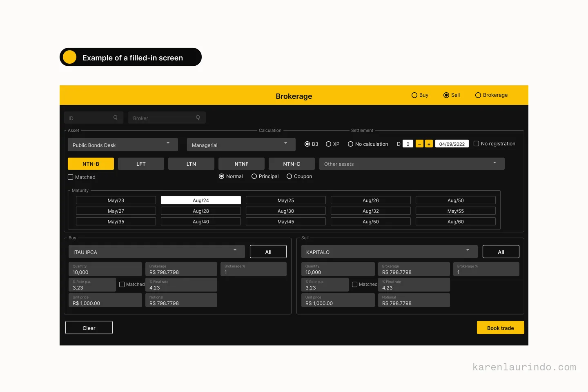Click the Clear button

(x=89, y=327)
